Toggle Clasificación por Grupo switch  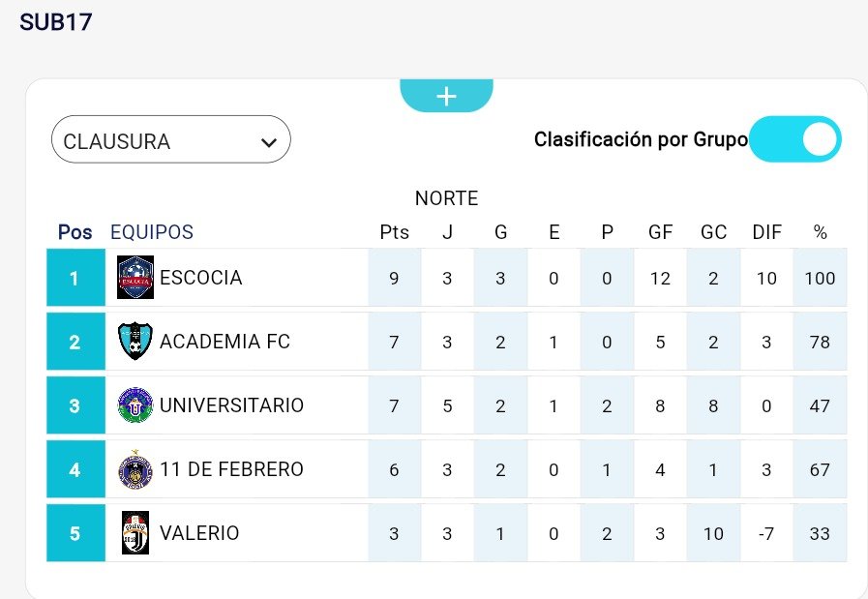pos(794,139)
